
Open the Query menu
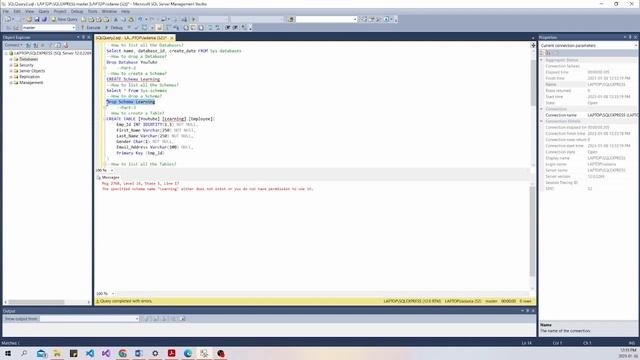pos(44,11)
